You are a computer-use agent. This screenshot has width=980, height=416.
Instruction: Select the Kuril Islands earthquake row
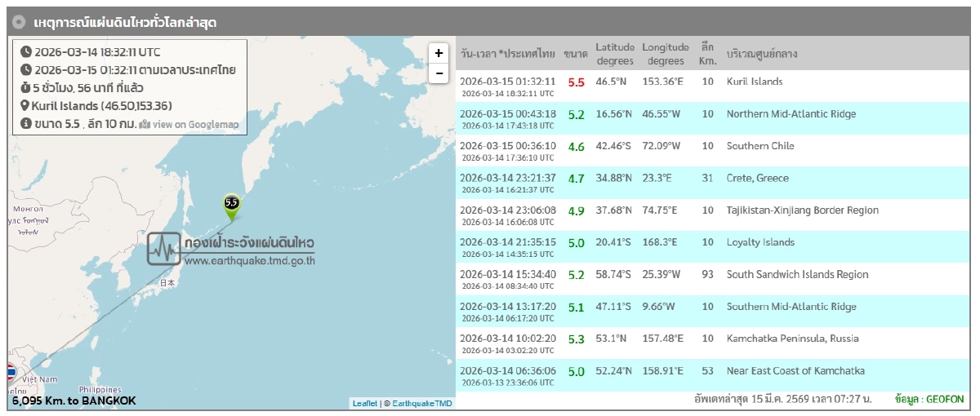pyautogui.click(x=754, y=82)
